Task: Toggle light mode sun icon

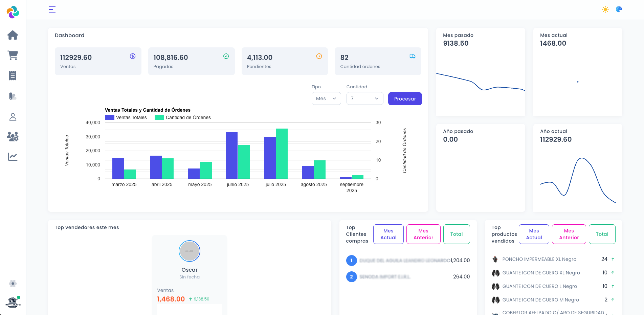Action: 605,9
